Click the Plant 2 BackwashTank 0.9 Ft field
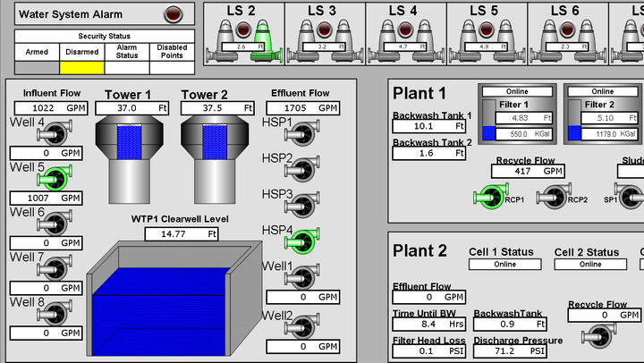The height and width of the screenshot is (363, 644). coord(510,324)
